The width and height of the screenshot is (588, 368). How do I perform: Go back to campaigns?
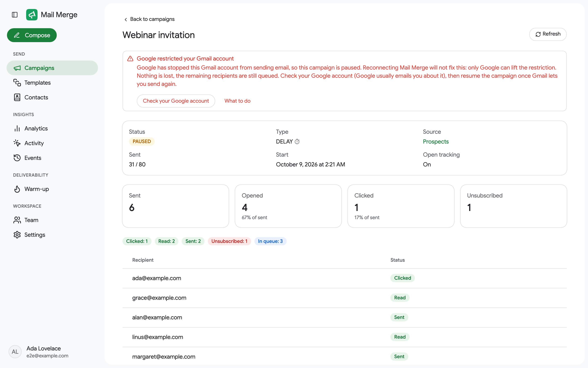pos(149,19)
